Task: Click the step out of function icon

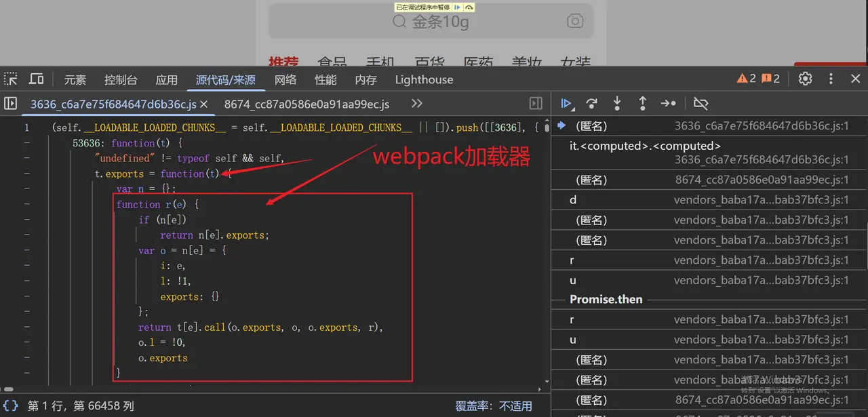Action: coord(642,104)
